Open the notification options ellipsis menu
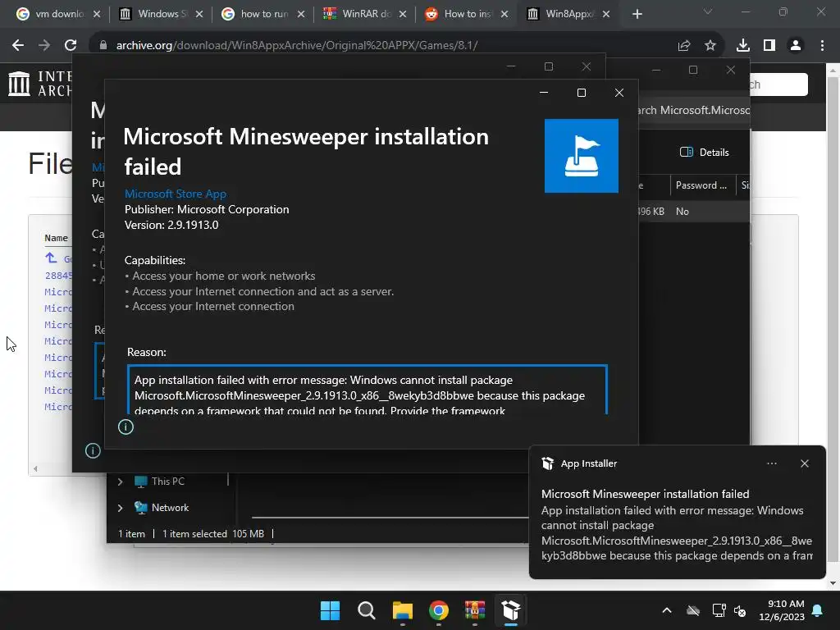 coord(771,463)
